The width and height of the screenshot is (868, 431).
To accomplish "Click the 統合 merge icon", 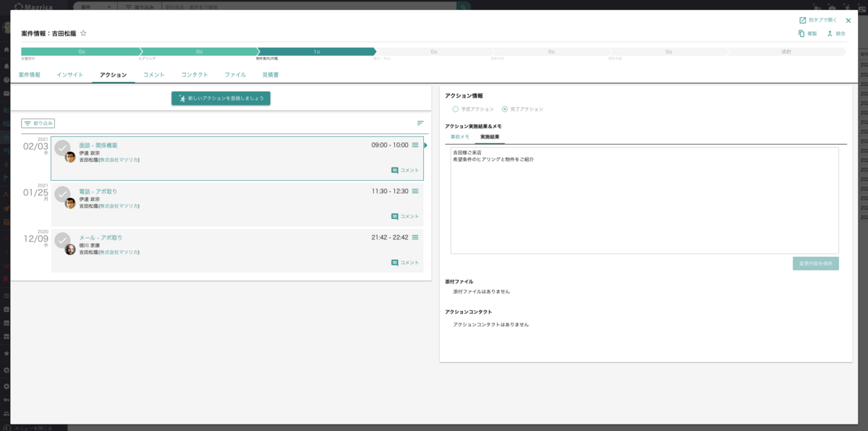I will point(830,33).
